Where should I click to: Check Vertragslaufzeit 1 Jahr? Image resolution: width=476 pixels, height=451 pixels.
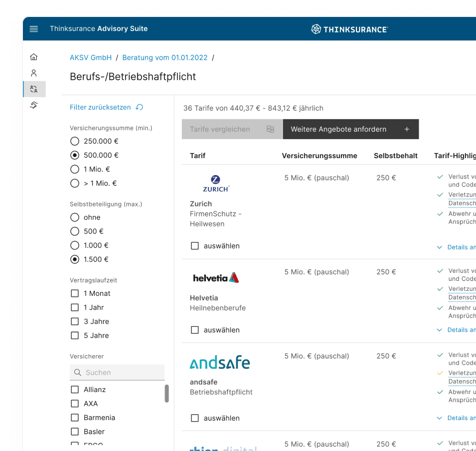coord(75,307)
